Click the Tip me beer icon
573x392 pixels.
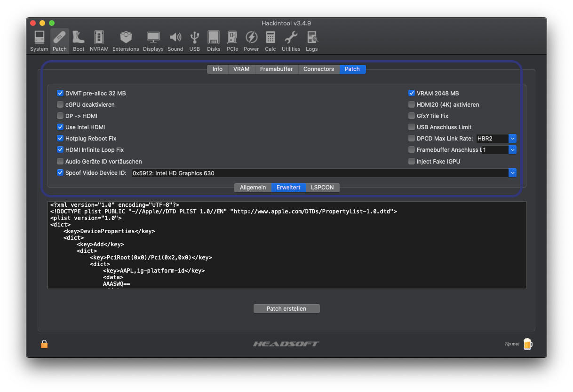click(527, 344)
